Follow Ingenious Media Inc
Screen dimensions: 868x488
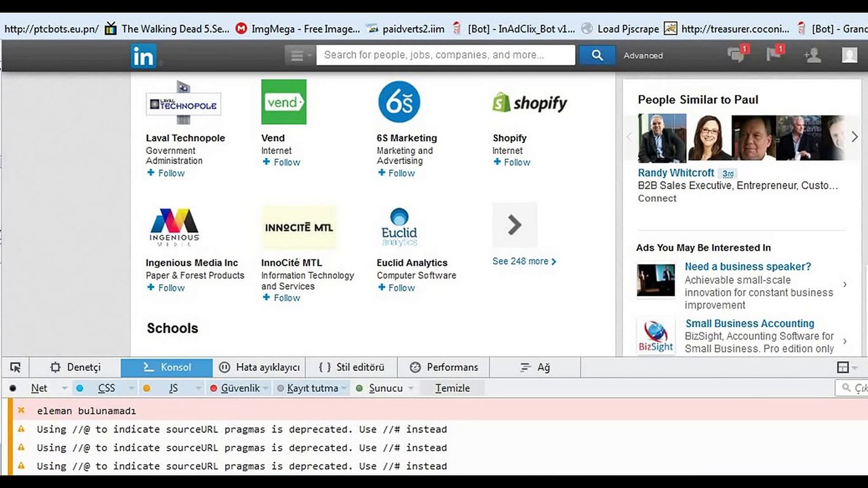pyautogui.click(x=165, y=287)
